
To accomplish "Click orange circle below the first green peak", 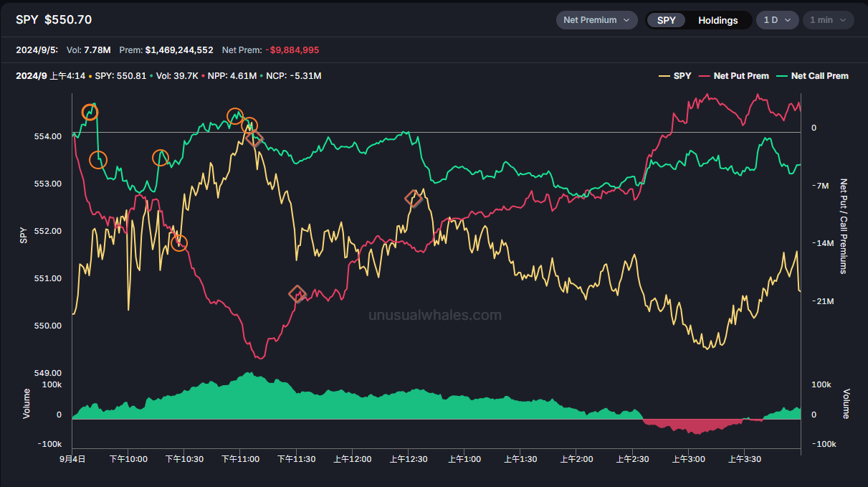I will tap(98, 160).
